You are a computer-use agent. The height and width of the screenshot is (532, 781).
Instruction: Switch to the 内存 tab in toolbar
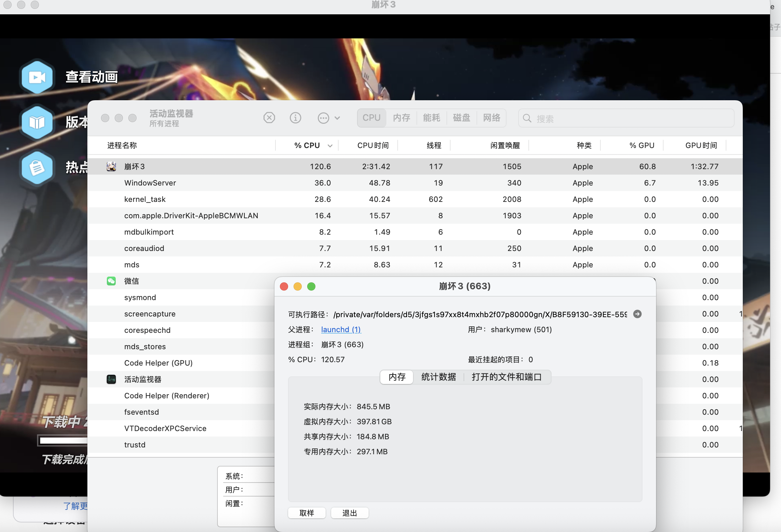pos(401,118)
